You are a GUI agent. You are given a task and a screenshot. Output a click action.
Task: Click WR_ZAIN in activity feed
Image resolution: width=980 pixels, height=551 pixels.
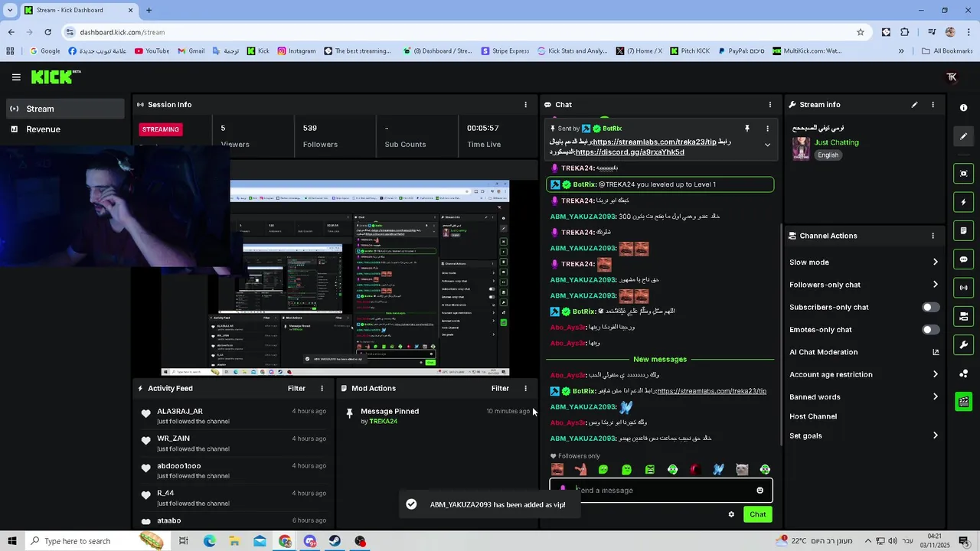coord(173,439)
